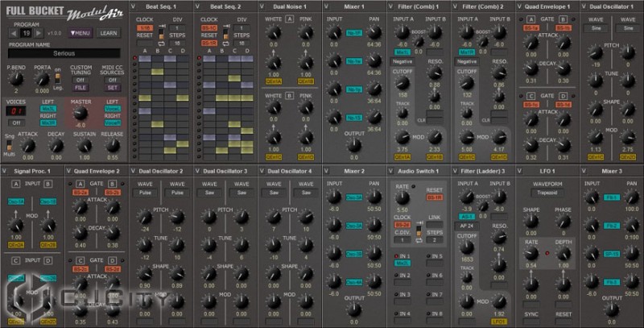Click the P.BEND knob
The image size is (644, 328).
point(16,78)
